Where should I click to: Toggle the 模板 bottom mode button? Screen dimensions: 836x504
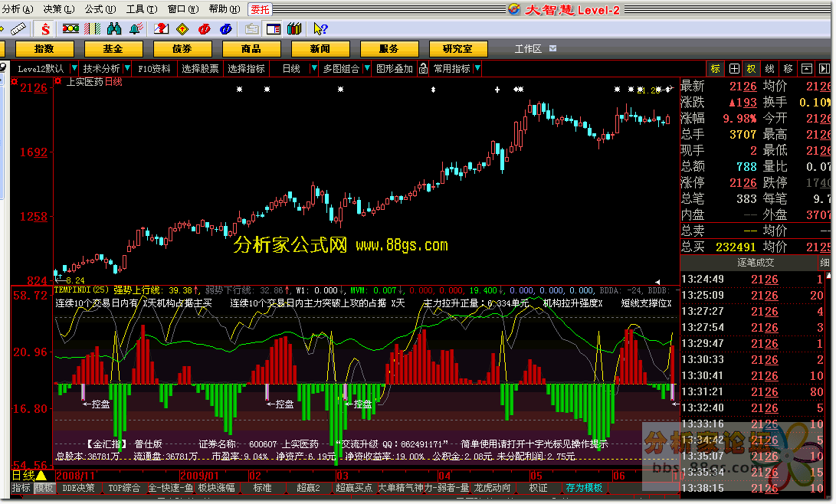(44, 487)
